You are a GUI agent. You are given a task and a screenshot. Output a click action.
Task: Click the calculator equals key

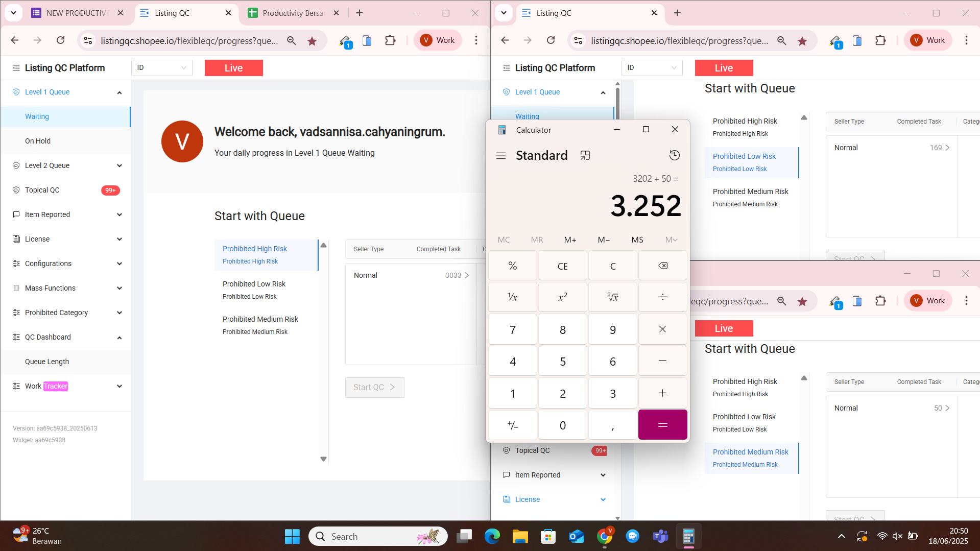click(x=662, y=425)
